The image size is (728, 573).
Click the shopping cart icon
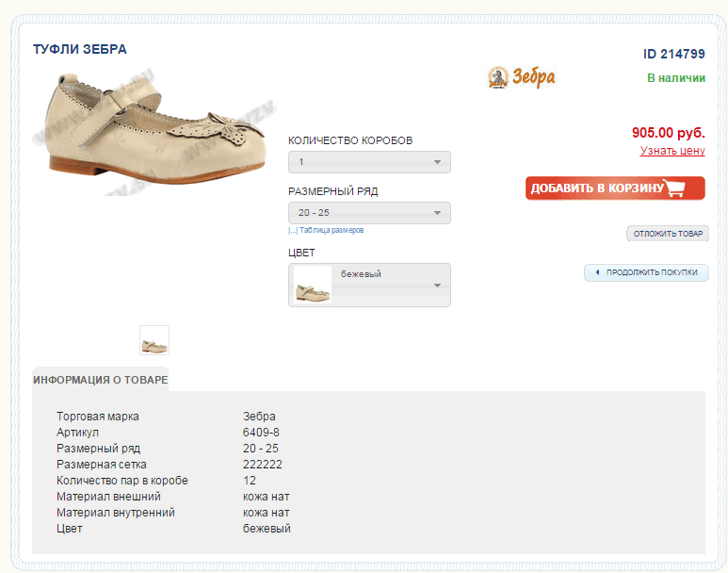click(674, 188)
